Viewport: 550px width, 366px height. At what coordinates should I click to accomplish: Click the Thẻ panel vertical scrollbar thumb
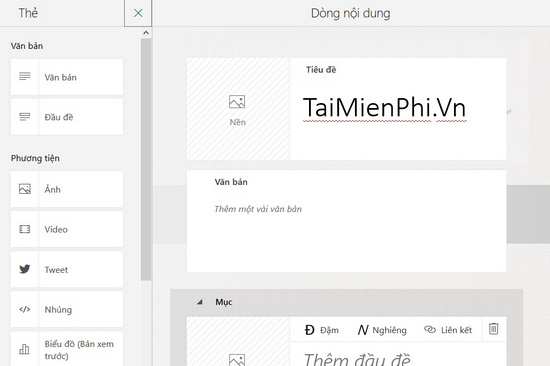146,159
